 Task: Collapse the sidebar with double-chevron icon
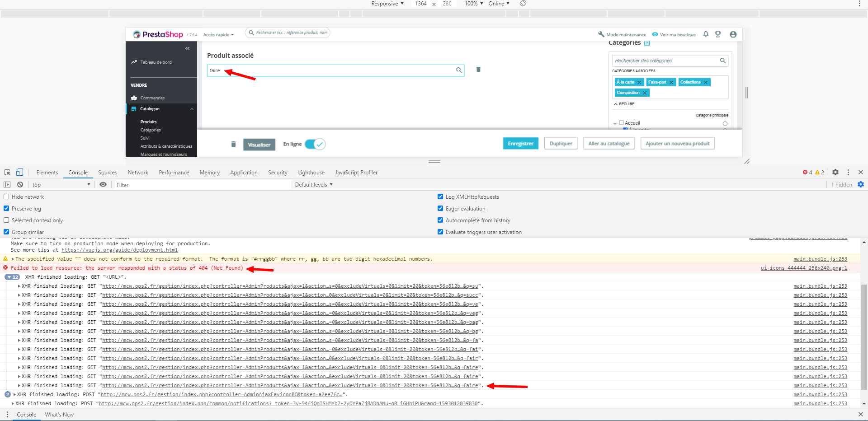187,48
